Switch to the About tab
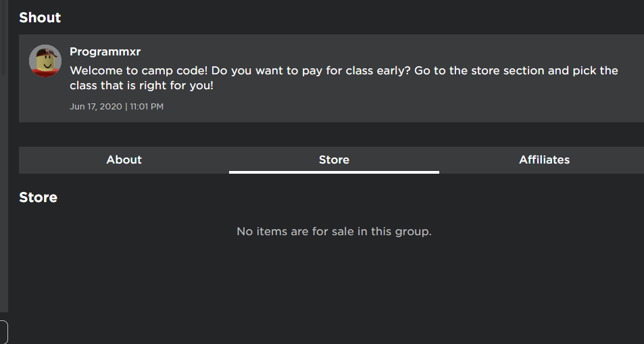This screenshot has height=344, width=644. coord(124,160)
